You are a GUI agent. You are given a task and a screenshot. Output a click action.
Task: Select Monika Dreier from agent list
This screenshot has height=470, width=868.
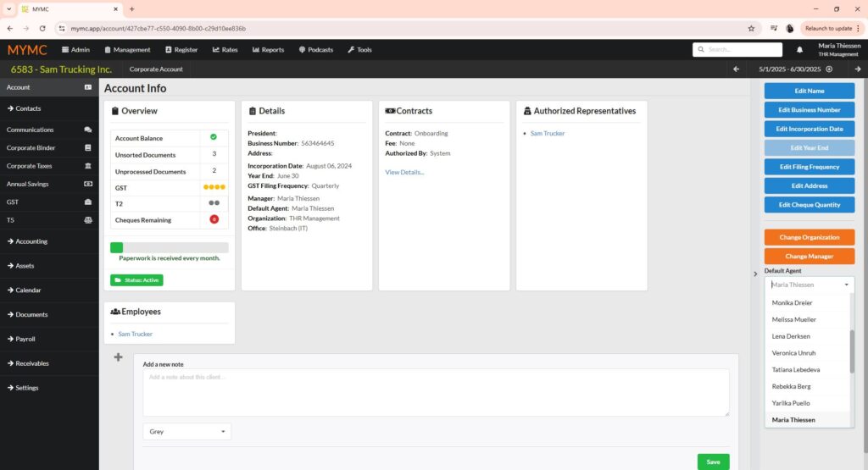click(807, 302)
